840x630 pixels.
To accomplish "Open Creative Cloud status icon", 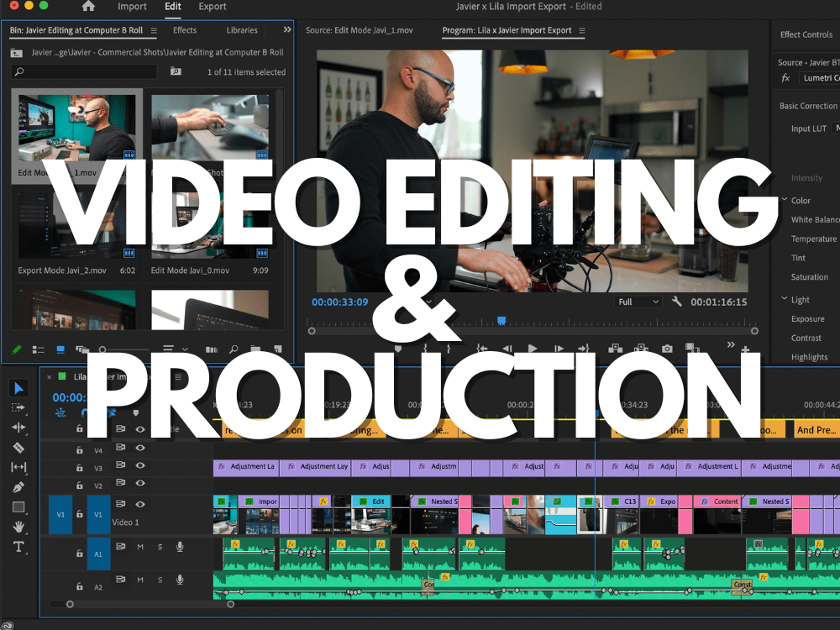I will (8, 625).
